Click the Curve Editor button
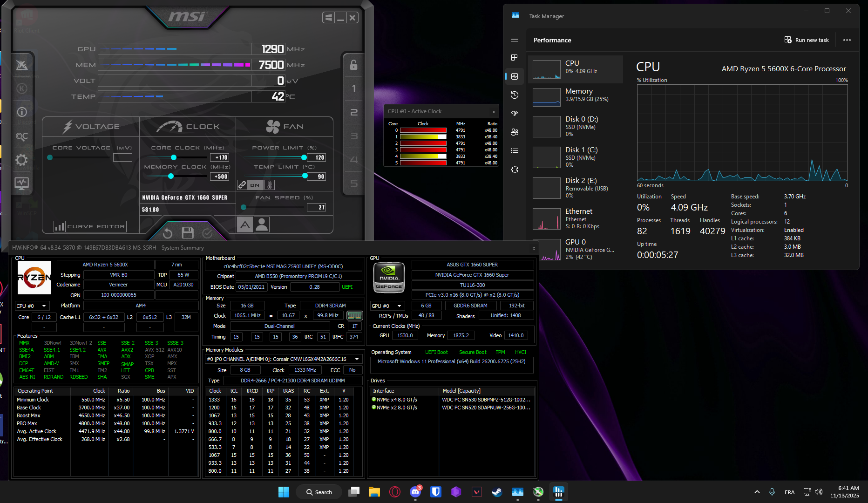The width and height of the screenshot is (868, 503). tap(90, 227)
